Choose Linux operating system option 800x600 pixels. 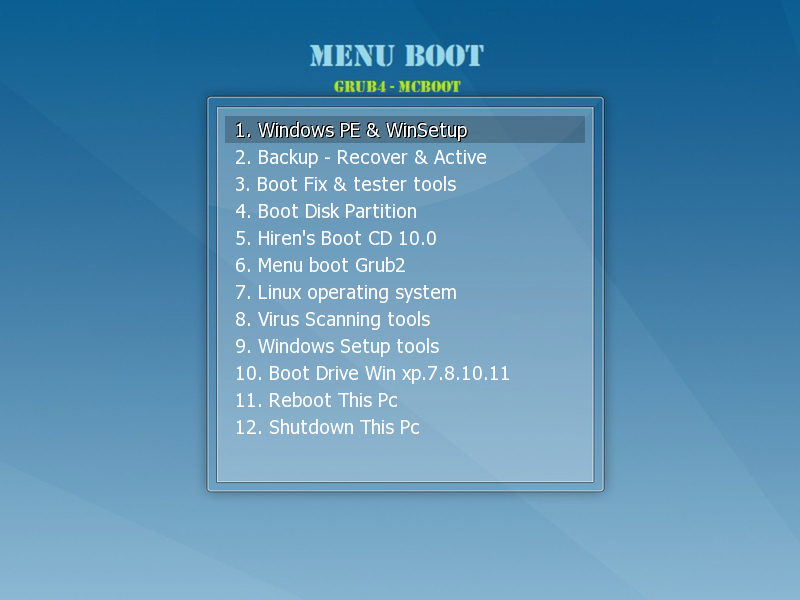coord(345,292)
